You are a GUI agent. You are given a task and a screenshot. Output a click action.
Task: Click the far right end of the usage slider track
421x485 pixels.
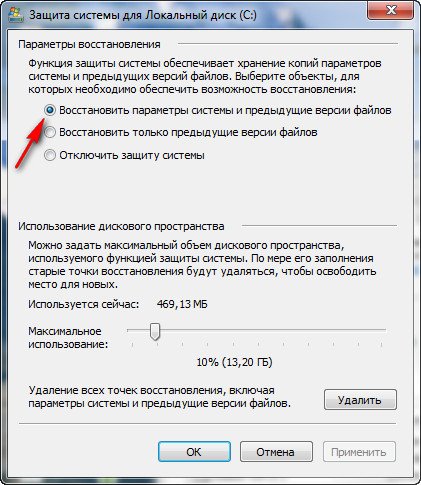pyautogui.click(x=383, y=330)
